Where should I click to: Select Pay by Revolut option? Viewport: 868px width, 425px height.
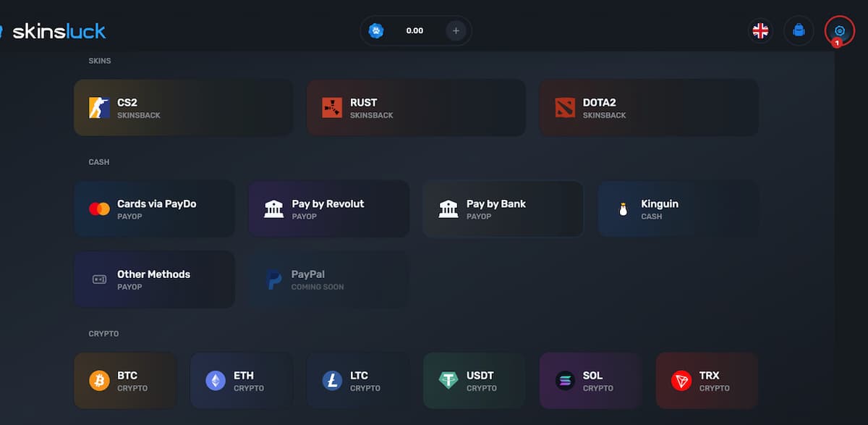click(329, 209)
